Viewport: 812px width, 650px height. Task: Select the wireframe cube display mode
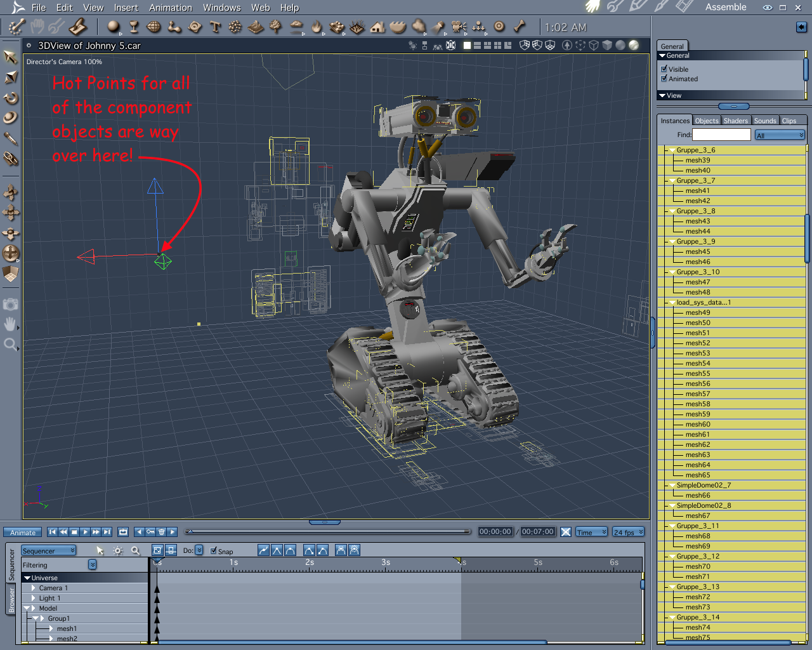pyautogui.click(x=594, y=46)
